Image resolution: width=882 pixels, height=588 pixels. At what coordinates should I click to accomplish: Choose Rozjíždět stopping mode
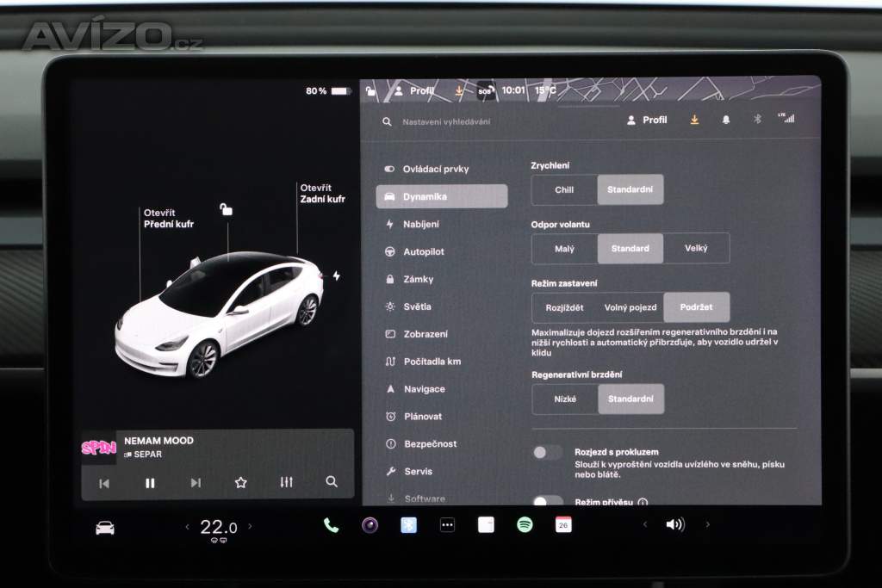tap(564, 307)
